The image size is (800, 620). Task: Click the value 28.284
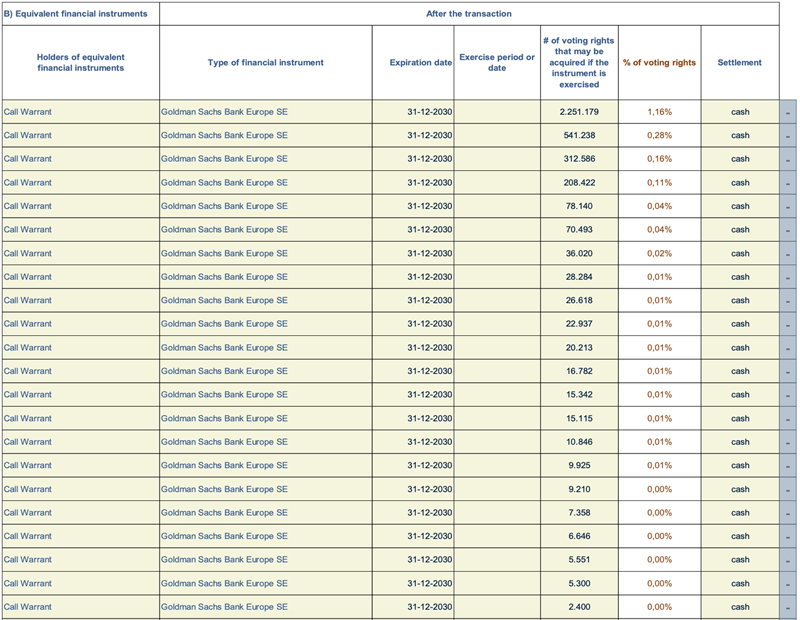coord(579,277)
